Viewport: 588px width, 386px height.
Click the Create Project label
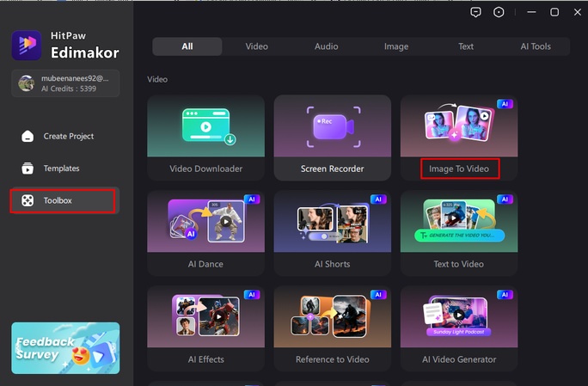click(69, 136)
